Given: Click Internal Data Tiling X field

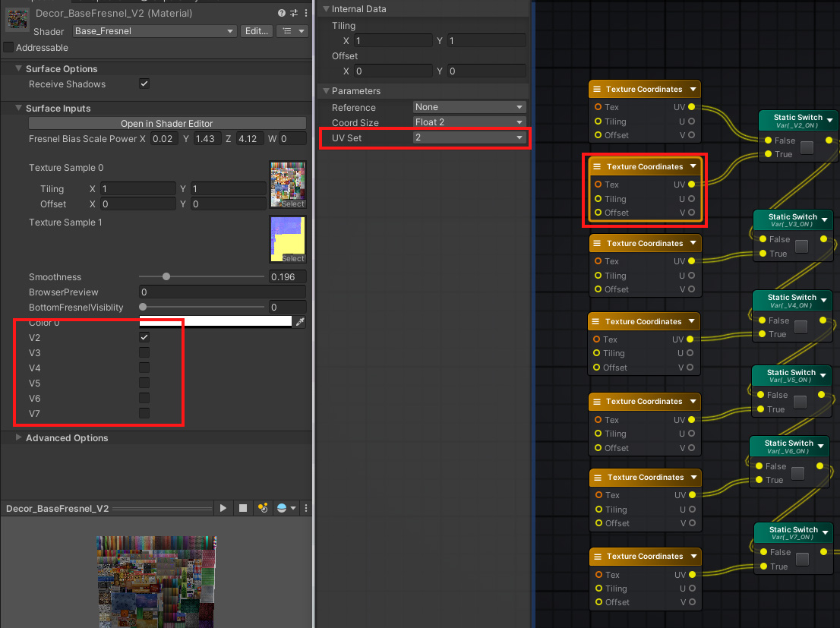Looking at the screenshot, I should coord(392,41).
